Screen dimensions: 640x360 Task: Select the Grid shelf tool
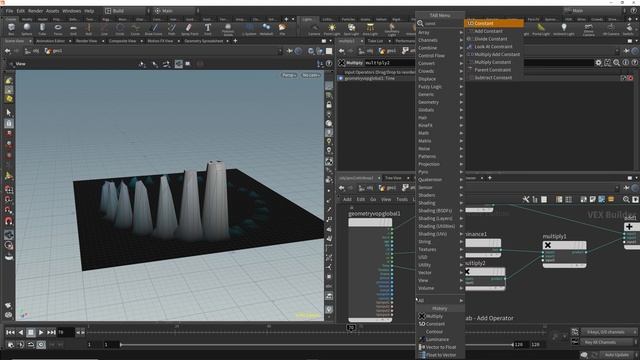(x=73, y=29)
